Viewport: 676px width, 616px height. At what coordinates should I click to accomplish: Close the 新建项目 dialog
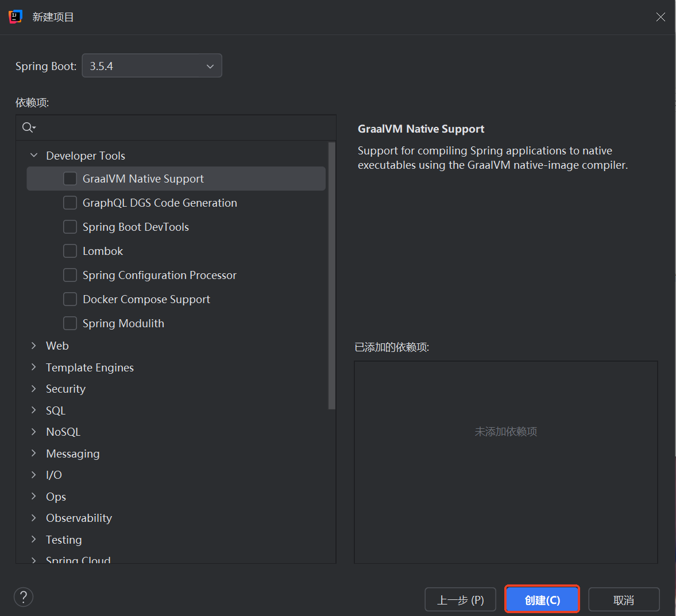coord(660,17)
